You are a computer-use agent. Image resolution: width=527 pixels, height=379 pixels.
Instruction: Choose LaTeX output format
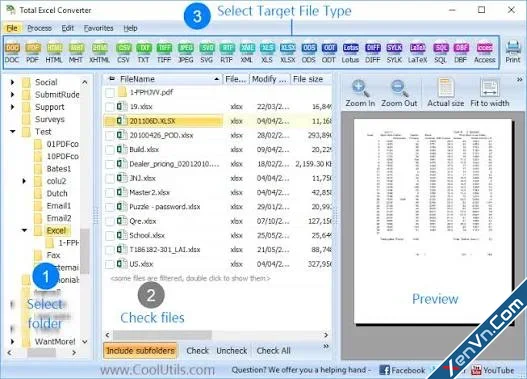[417, 53]
